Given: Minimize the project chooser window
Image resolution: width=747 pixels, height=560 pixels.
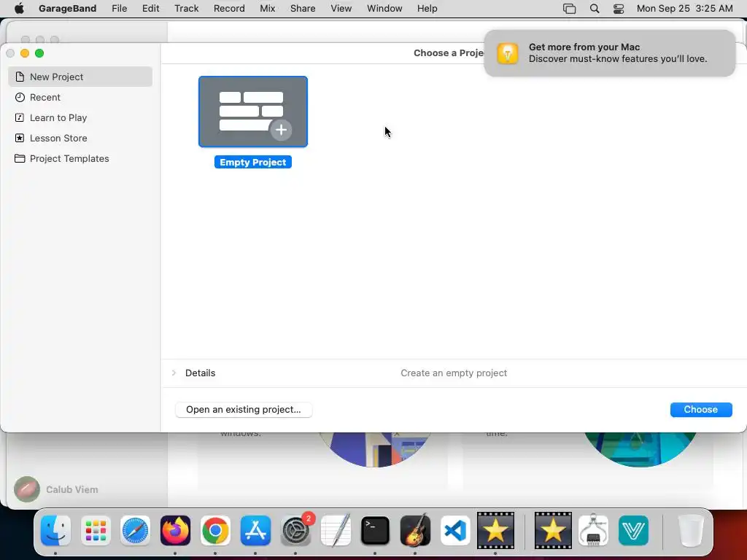Looking at the screenshot, I should tap(25, 53).
